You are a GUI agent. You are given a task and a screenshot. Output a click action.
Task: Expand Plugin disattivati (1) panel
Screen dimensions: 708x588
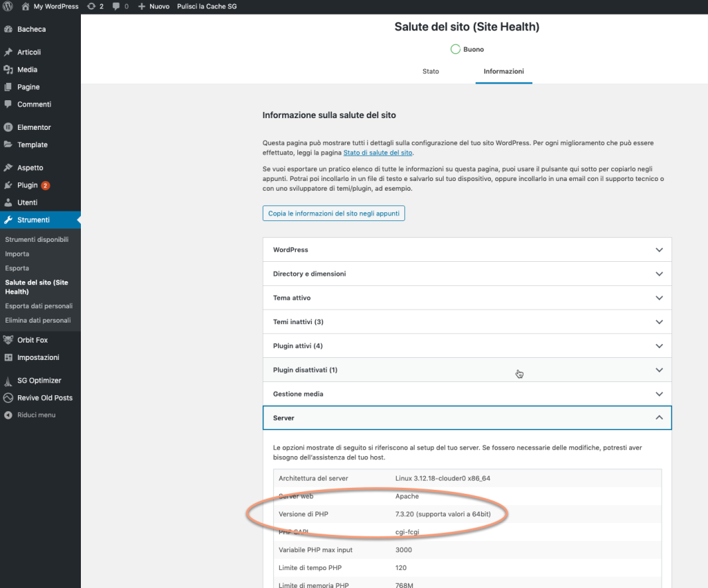click(467, 370)
